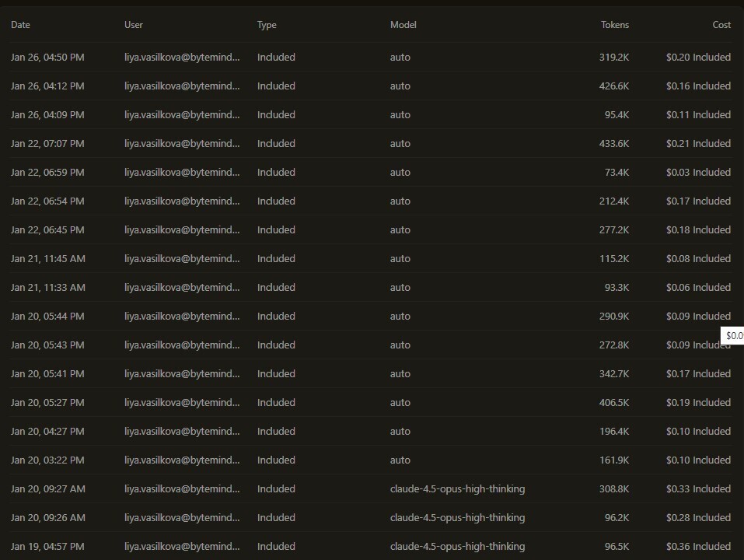
Task: Click the 277.2K tokens value
Action: [614, 229]
